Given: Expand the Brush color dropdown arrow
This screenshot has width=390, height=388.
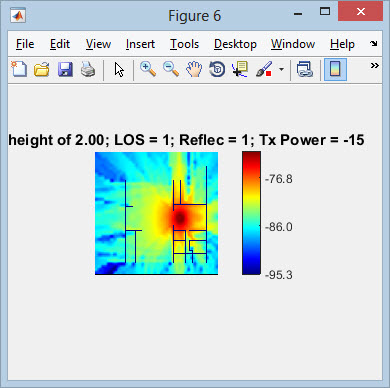Looking at the screenshot, I should click(281, 69).
